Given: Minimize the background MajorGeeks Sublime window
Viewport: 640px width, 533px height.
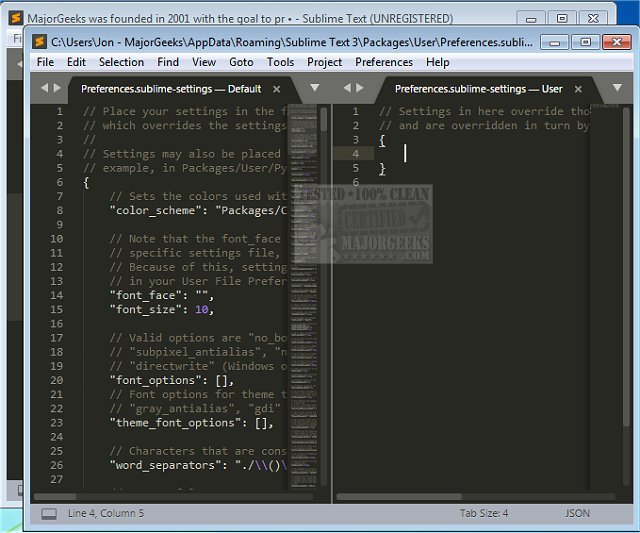Looking at the screenshot, I should [531, 18].
